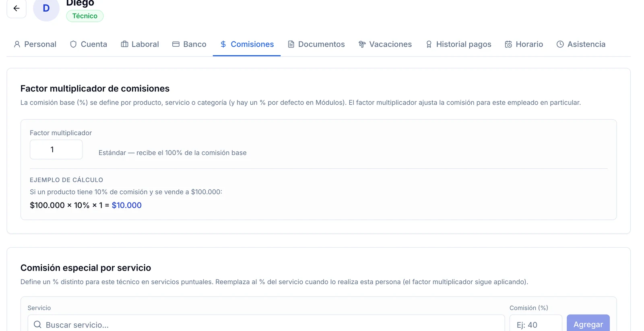Click the Buscar servicio search field
Image resolution: width=644 pixels, height=331 pixels.
point(266,323)
